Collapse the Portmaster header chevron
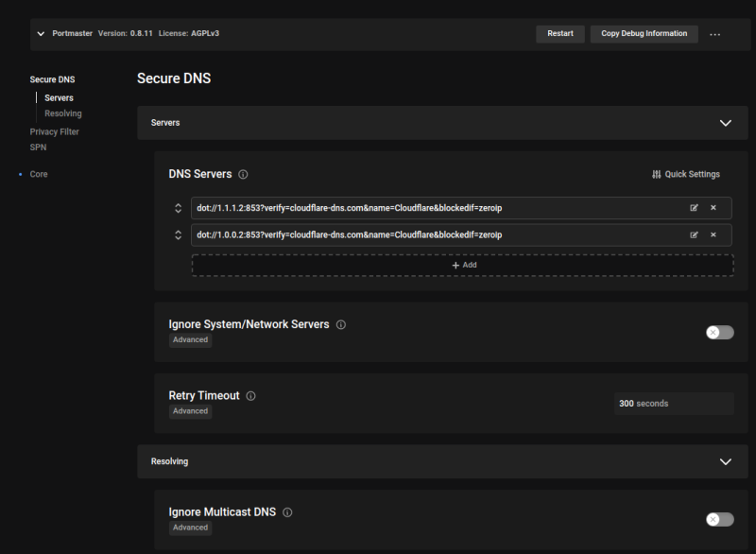 point(41,34)
